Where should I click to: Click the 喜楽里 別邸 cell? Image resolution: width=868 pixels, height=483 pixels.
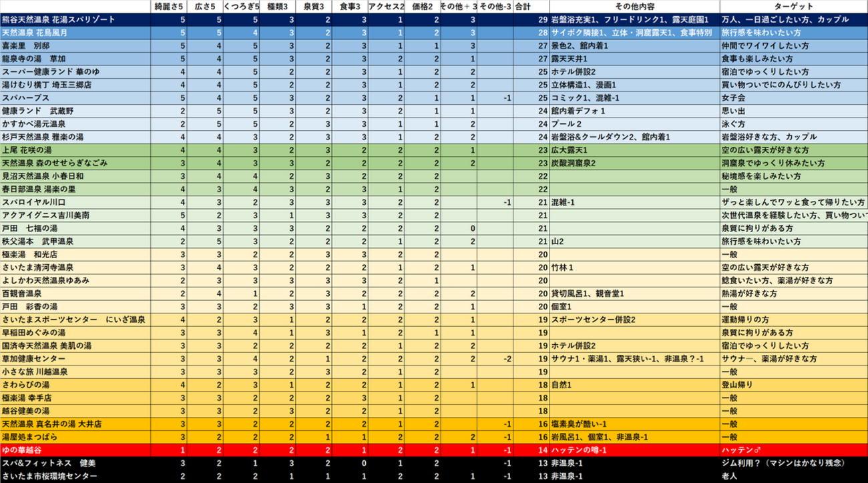(76, 46)
